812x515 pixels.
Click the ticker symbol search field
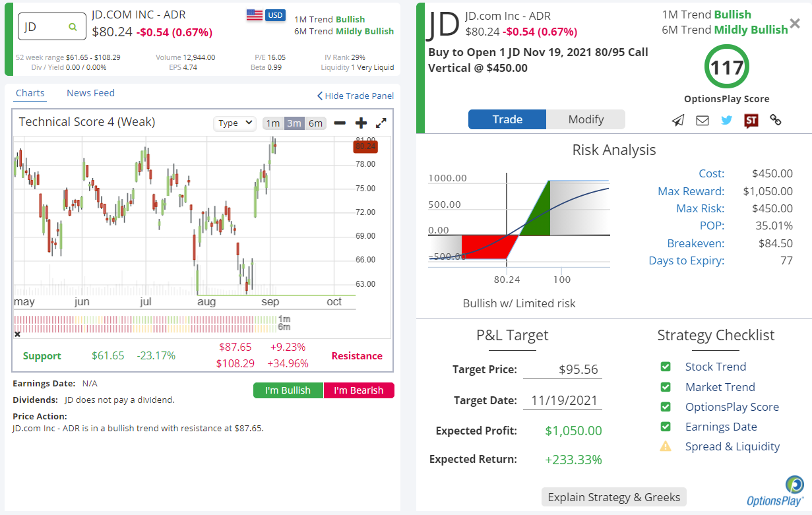pos(51,27)
